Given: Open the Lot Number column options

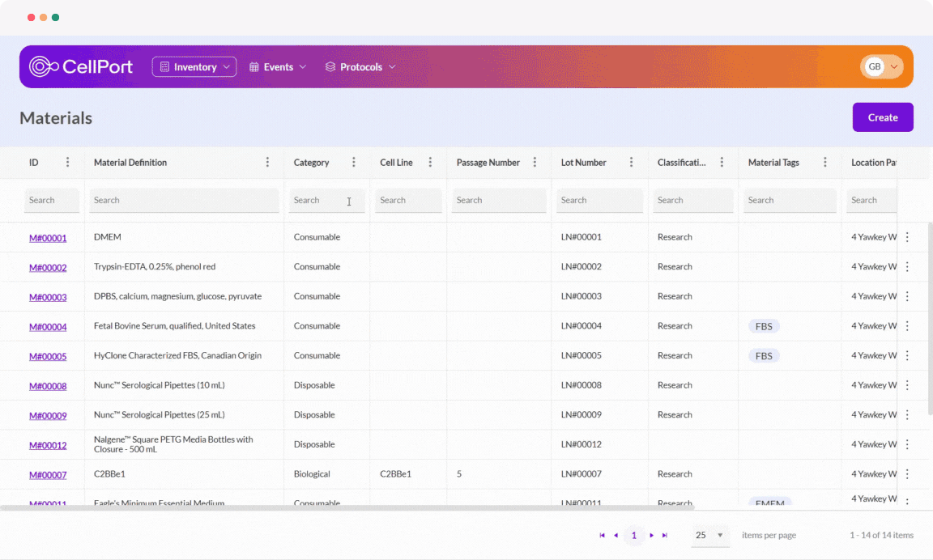Looking at the screenshot, I should (x=632, y=163).
